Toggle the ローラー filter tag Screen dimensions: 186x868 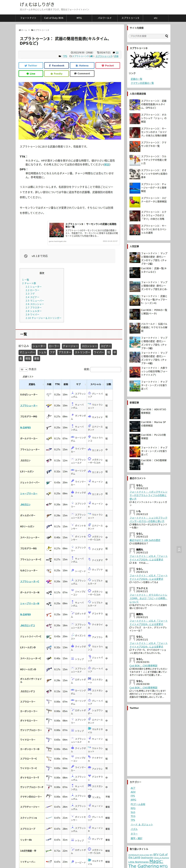pos(54,346)
